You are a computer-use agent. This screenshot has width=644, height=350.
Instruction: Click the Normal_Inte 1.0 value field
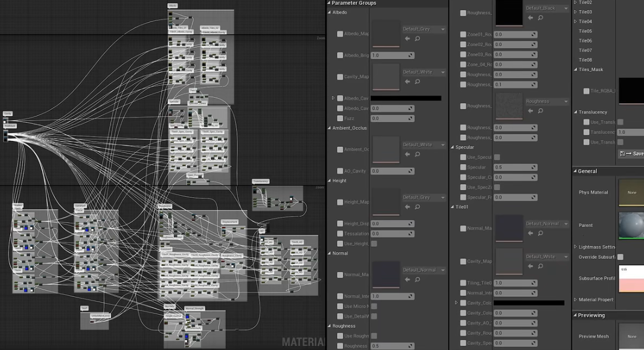(x=392, y=297)
